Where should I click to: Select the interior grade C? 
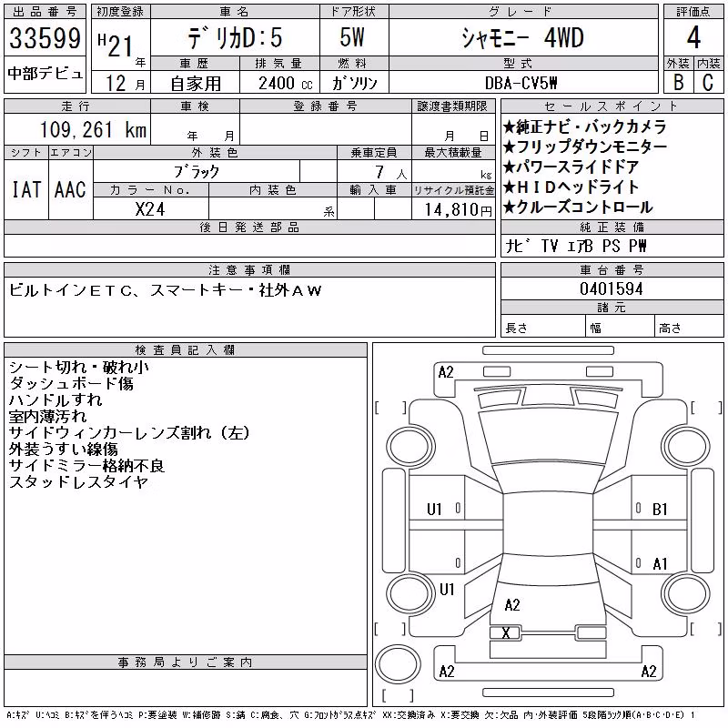click(708, 82)
